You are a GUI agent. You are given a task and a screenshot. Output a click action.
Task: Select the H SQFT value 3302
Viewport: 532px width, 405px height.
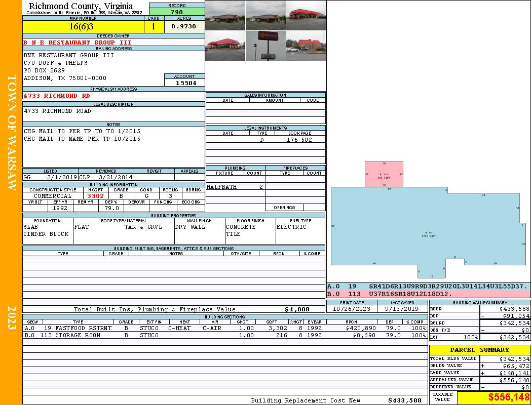click(x=95, y=196)
